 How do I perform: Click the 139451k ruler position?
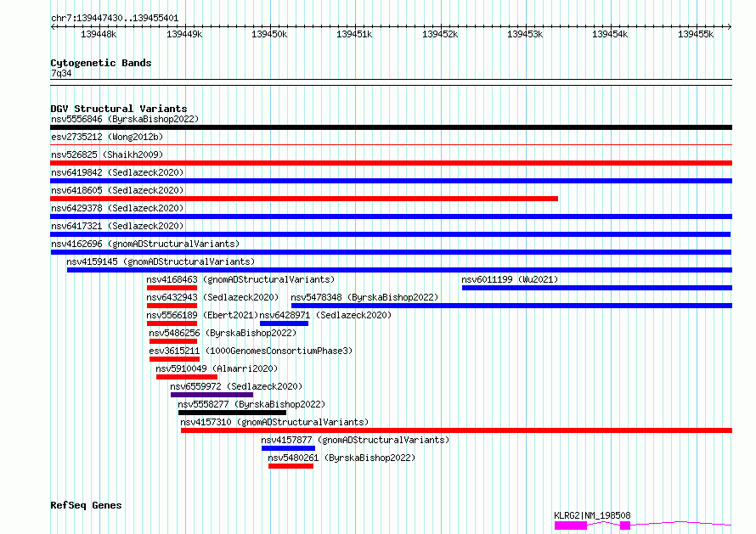point(354,34)
